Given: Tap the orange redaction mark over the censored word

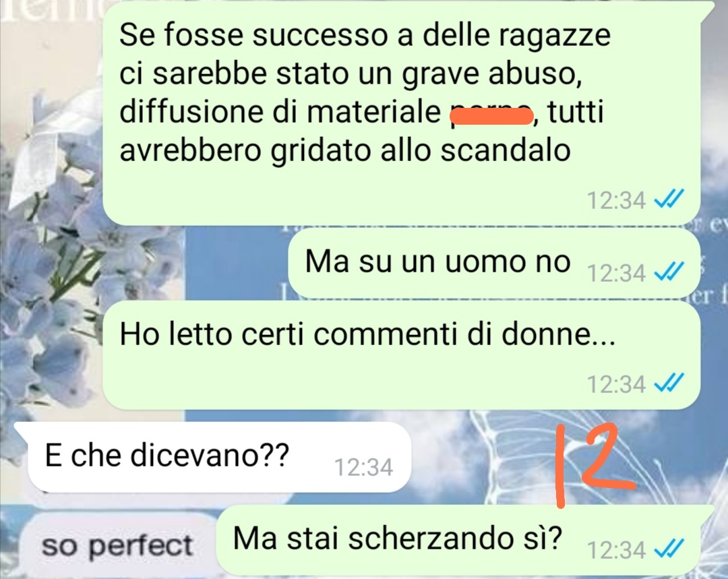Looking at the screenshot, I should pyautogui.click(x=491, y=114).
